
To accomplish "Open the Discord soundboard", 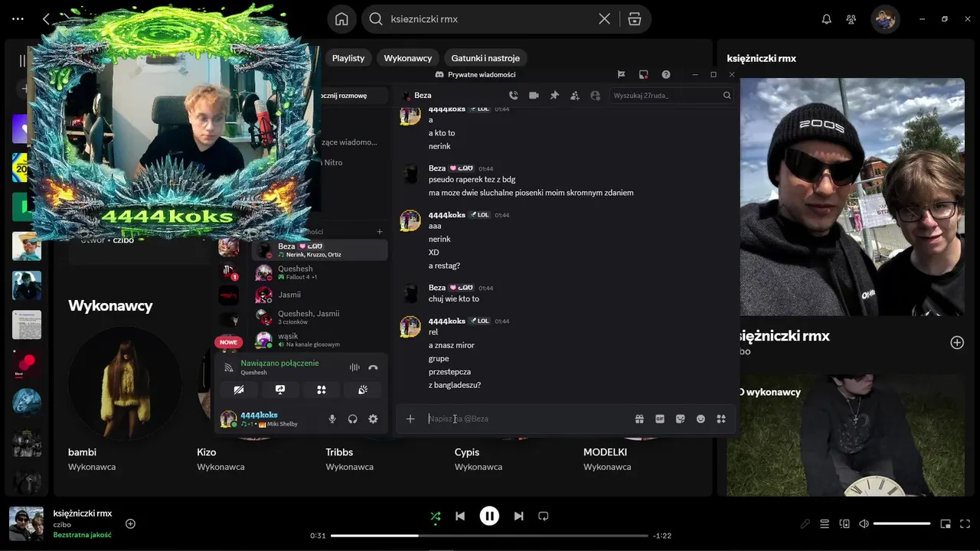I will tap(363, 390).
